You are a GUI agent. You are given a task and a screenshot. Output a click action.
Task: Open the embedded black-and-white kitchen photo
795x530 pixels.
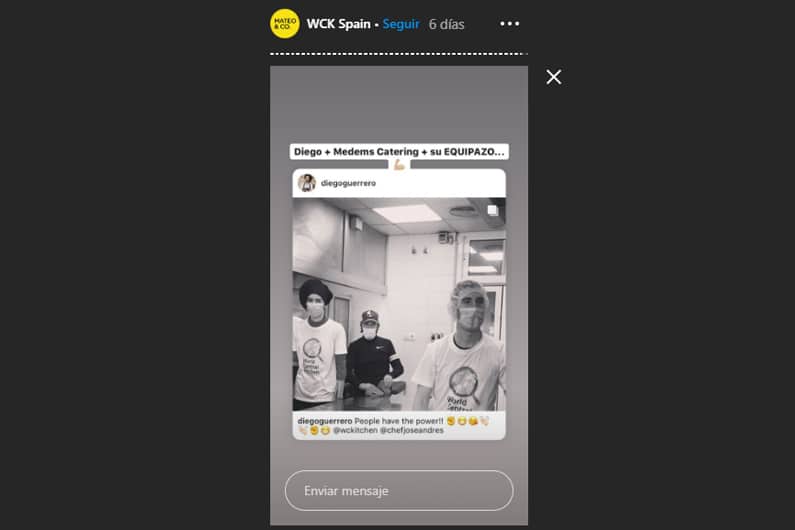click(399, 304)
